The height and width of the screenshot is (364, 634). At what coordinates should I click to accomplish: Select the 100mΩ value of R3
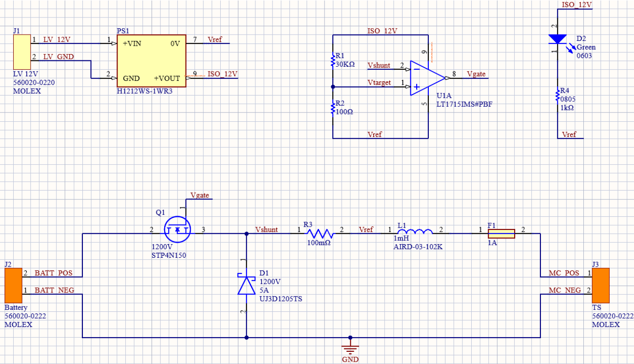coord(319,243)
